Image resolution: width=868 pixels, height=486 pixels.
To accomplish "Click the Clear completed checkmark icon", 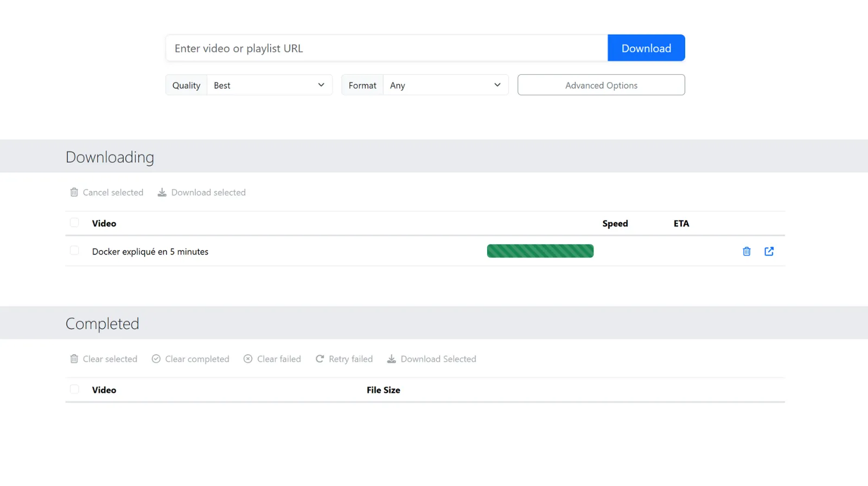I will click(156, 359).
